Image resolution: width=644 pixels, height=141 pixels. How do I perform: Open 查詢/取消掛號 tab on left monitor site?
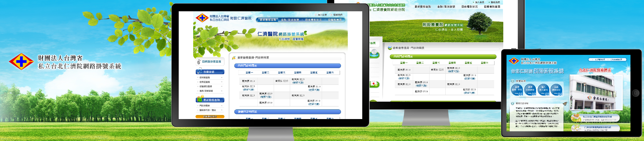click(290, 20)
